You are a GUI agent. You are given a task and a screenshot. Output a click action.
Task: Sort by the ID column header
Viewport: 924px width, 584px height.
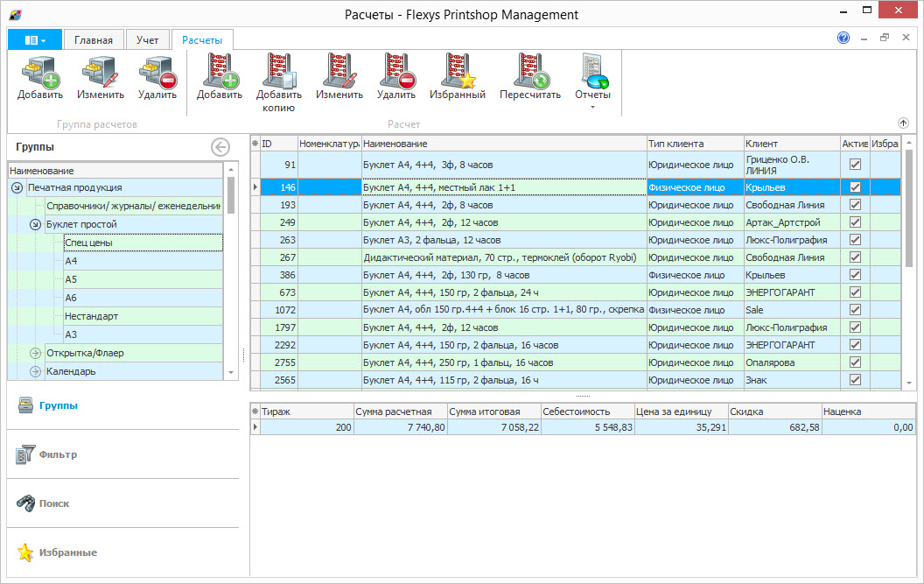279,144
